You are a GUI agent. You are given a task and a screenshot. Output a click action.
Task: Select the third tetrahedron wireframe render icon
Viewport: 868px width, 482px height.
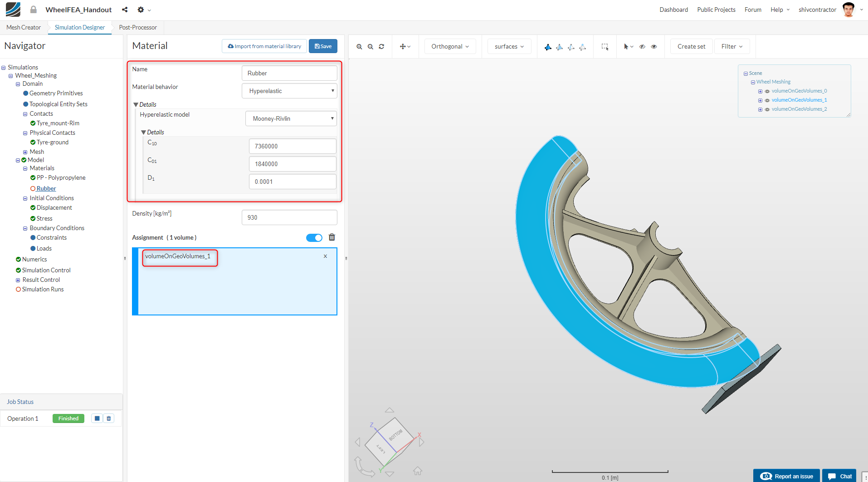click(x=571, y=47)
